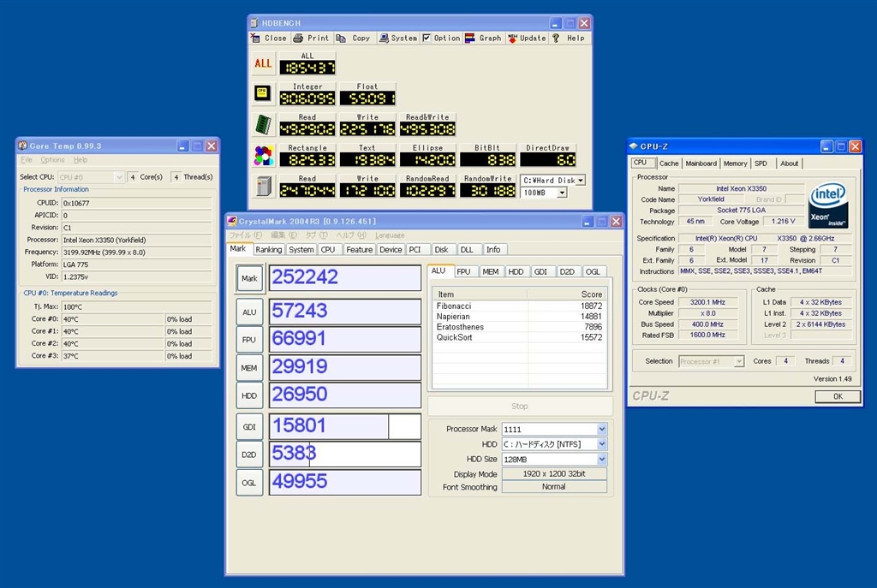Switch to the SPD tab in CPU-Z
The width and height of the screenshot is (877, 588).
click(x=761, y=163)
